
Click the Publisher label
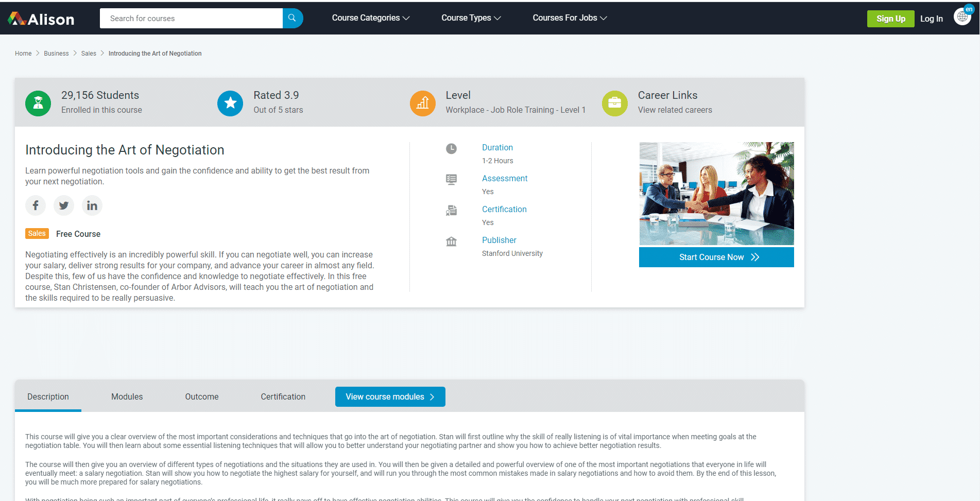(x=499, y=240)
